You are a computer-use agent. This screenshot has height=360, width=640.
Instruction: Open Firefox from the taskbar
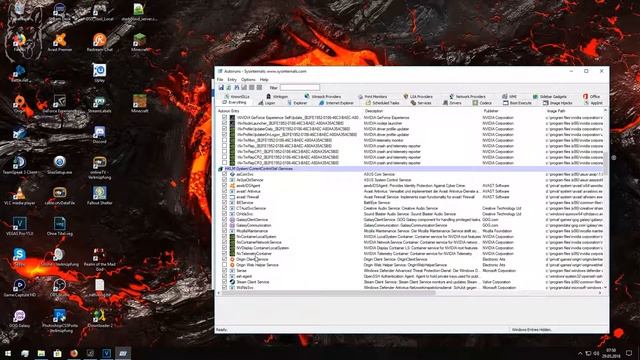pos(74,353)
